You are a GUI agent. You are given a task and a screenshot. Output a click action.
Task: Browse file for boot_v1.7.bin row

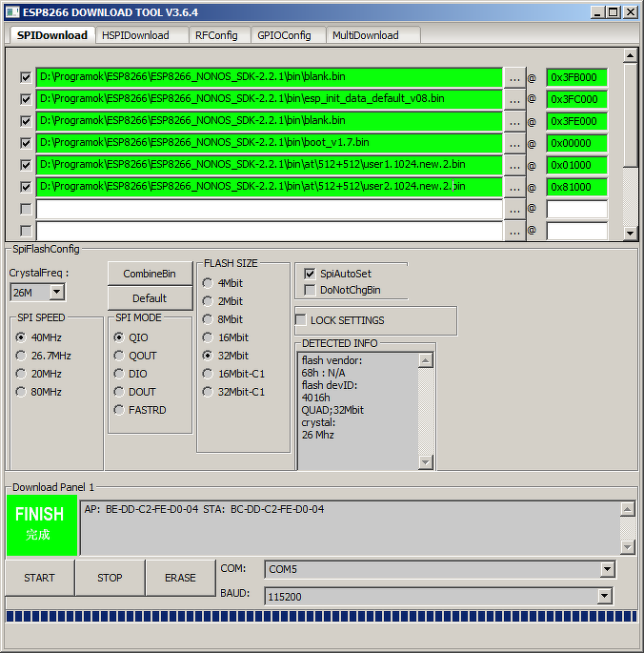click(515, 144)
